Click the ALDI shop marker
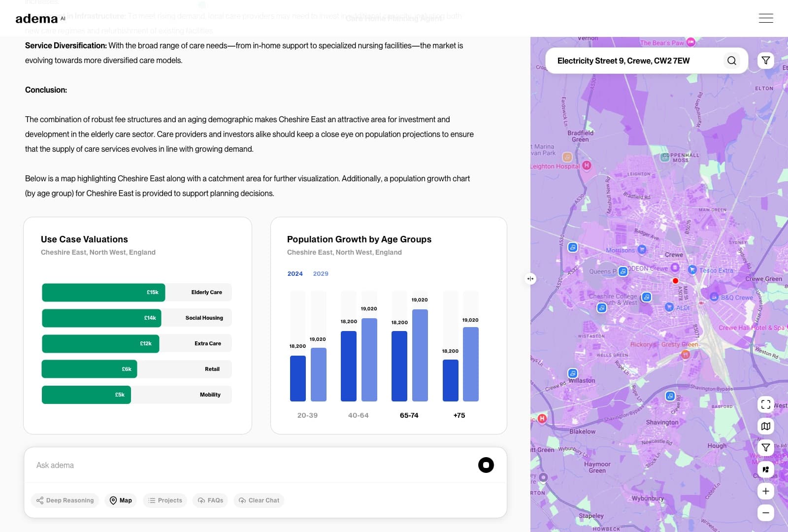The width and height of the screenshot is (788, 532). click(x=669, y=307)
